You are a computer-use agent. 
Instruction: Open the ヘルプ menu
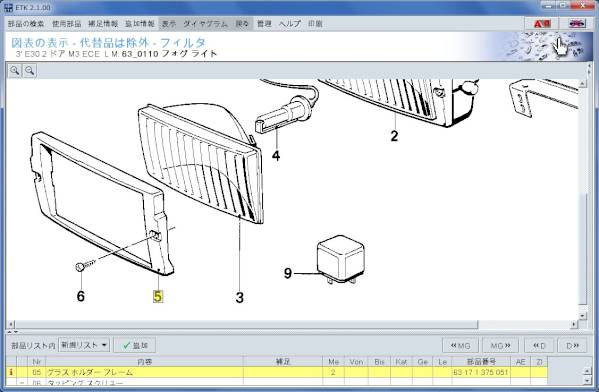(290, 24)
